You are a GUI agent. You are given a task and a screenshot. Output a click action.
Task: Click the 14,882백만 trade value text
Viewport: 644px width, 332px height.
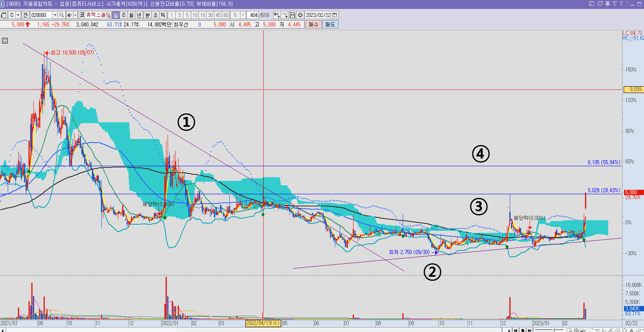pyautogui.click(x=159, y=25)
